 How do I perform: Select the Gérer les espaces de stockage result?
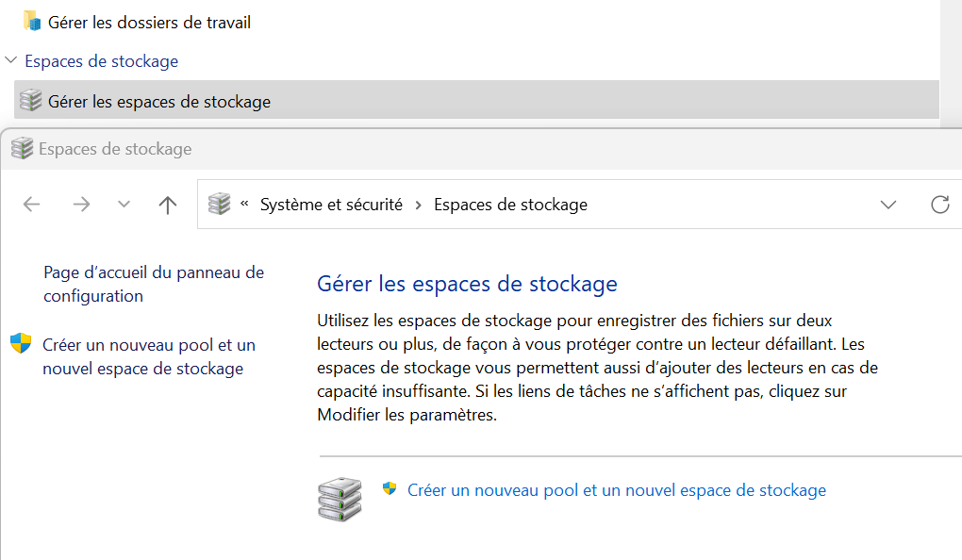158,102
